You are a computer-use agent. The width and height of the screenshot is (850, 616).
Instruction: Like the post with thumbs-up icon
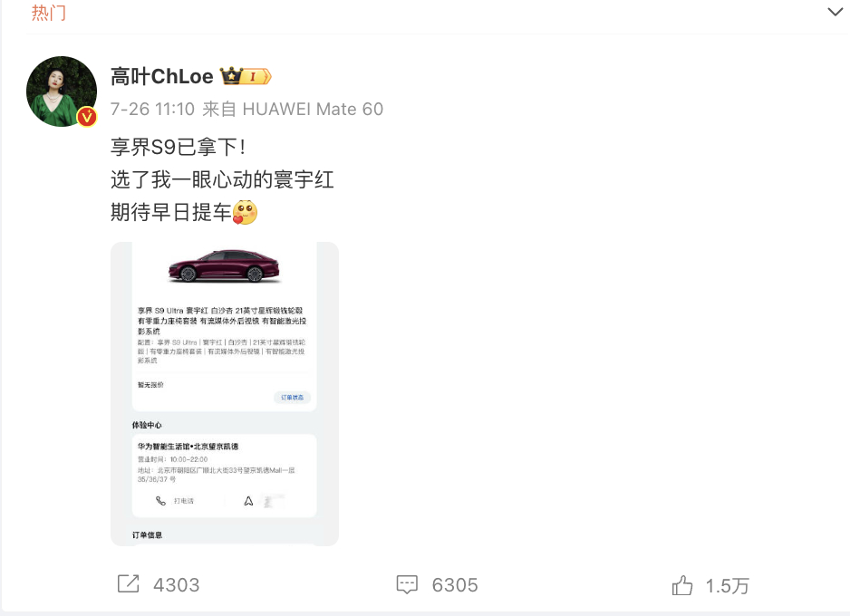[682, 585]
